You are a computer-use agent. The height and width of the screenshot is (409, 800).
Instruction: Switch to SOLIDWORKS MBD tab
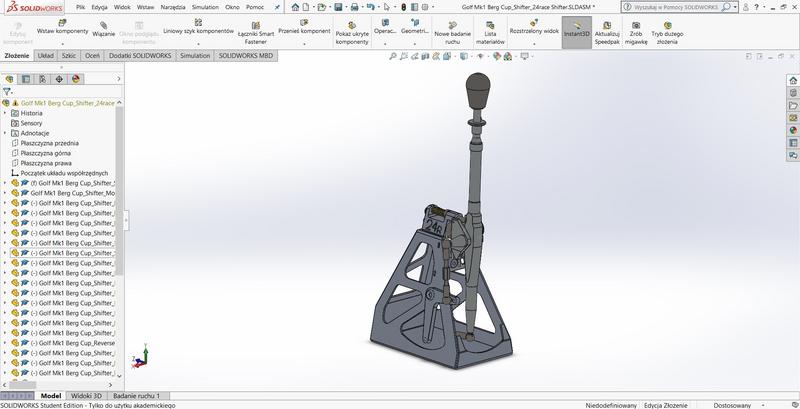[x=246, y=56]
